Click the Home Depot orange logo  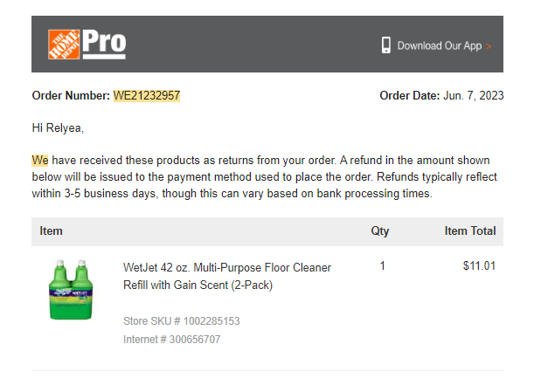pos(64,45)
